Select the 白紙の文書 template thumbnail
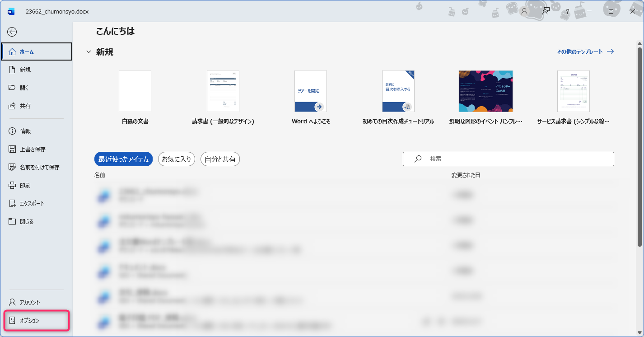The height and width of the screenshot is (337, 644). 135,91
